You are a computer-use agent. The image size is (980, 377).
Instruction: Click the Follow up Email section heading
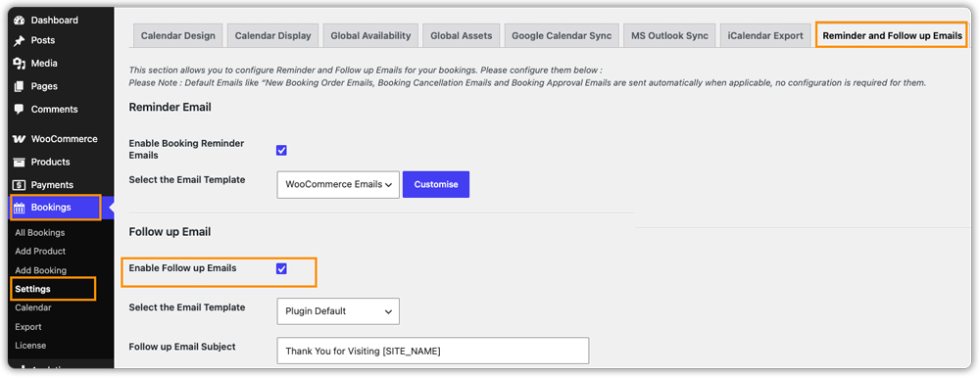[170, 232]
